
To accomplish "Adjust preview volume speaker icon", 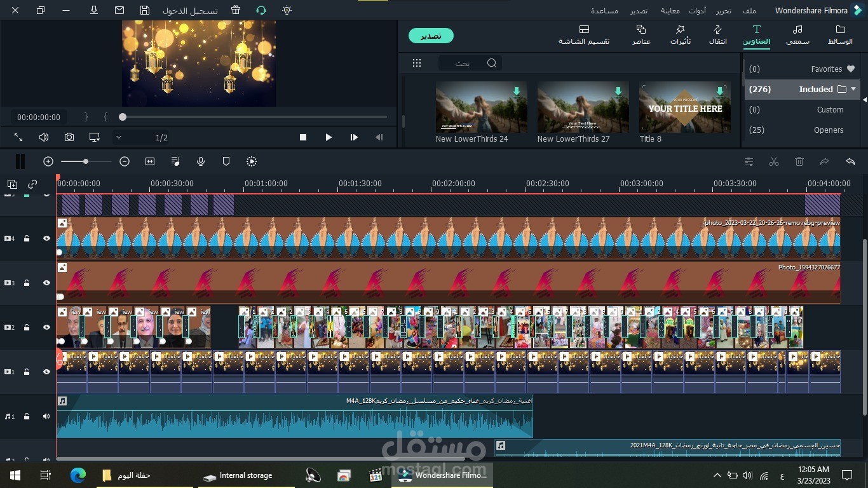I will coord(44,137).
